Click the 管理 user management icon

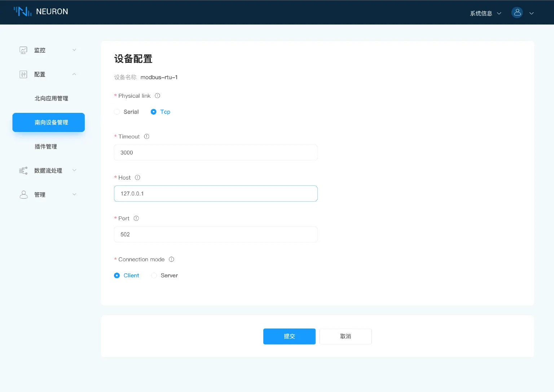pyautogui.click(x=23, y=194)
